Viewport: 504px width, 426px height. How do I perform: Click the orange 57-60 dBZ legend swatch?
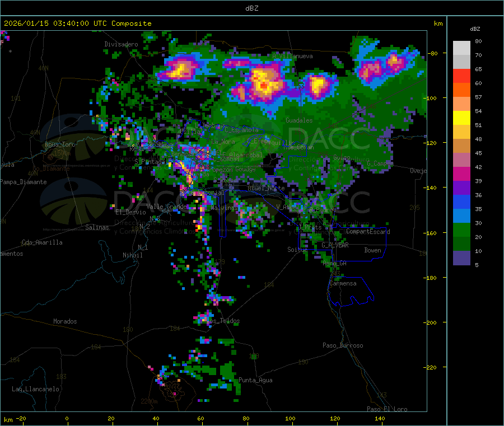click(461, 90)
